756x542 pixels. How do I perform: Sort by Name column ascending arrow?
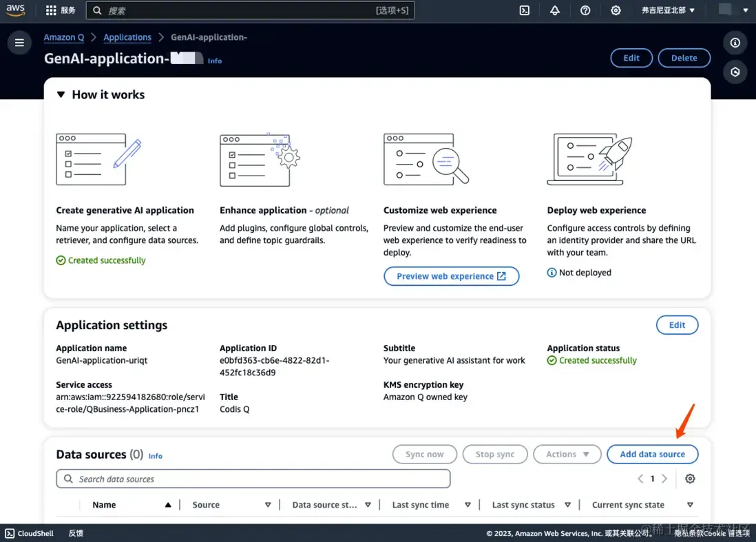[x=168, y=505]
